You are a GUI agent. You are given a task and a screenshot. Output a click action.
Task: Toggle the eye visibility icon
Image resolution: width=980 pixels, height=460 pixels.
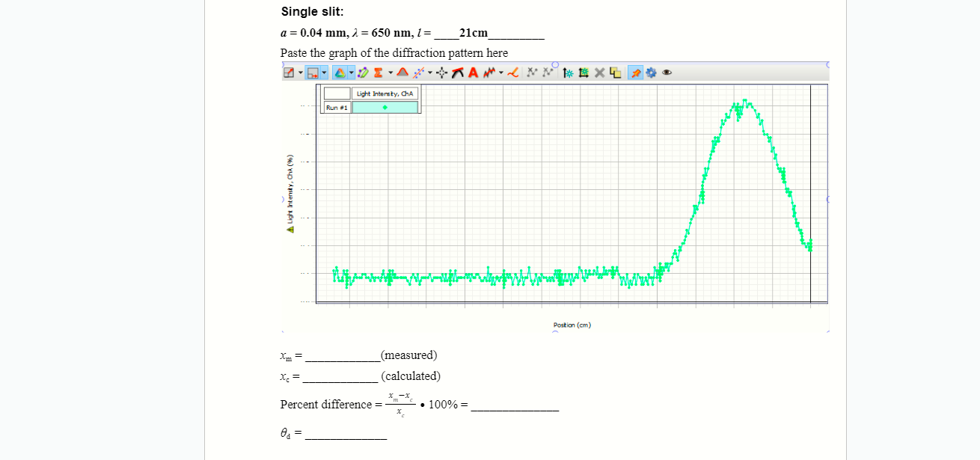coord(667,72)
